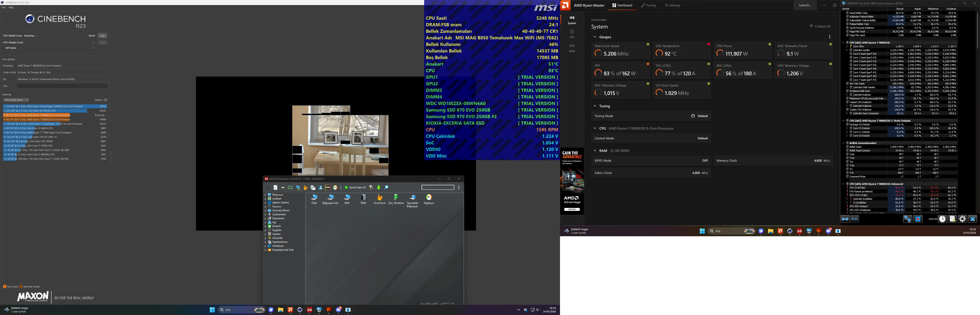Open the DMI icon in AIDA64

point(347,199)
